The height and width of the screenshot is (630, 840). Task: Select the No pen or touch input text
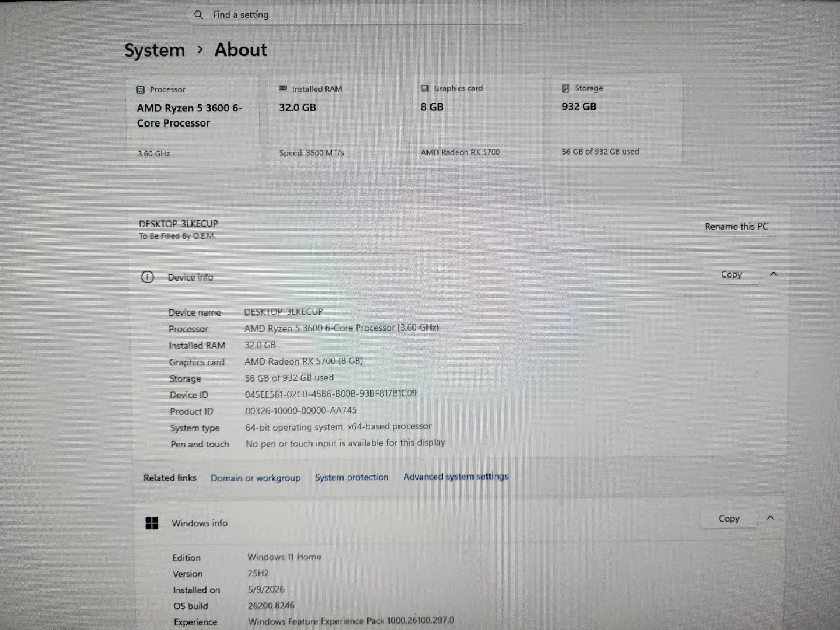pyautogui.click(x=345, y=443)
